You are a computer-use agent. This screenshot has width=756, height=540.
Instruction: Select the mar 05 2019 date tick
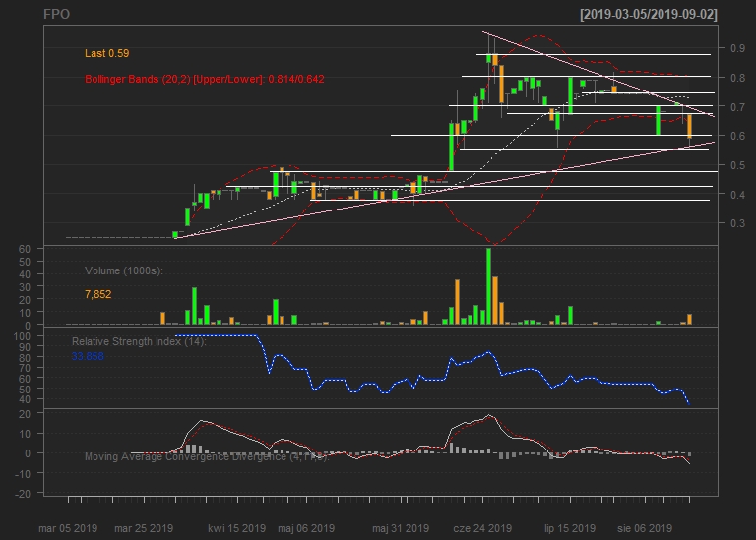click(68, 527)
